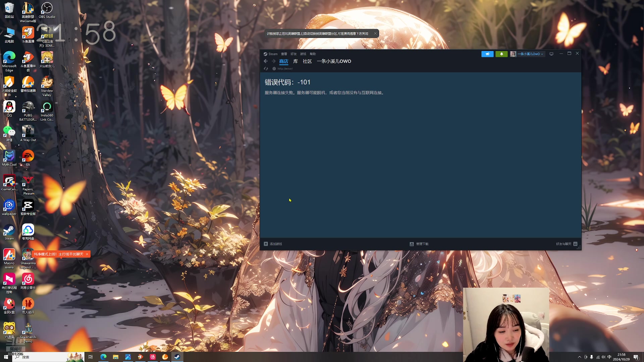This screenshot has height=362, width=644.
Task: Select the 微信 WeChat desktop icon
Action: pyautogui.click(x=9, y=134)
